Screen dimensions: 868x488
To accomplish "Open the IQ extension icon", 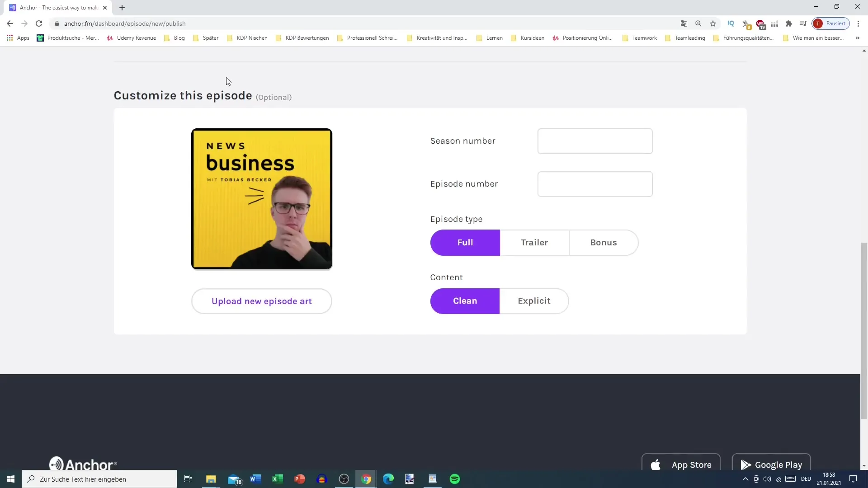I will [x=731, y=23].
